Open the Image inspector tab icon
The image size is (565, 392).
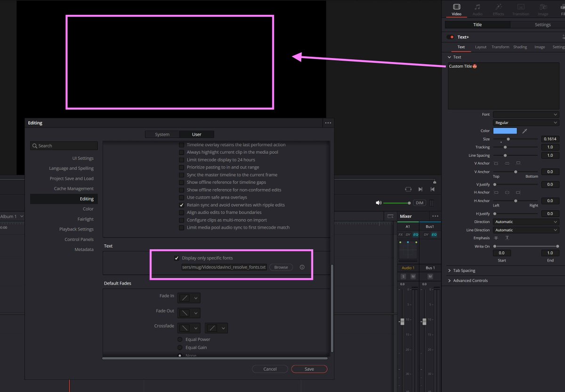(x=543, y=7)
